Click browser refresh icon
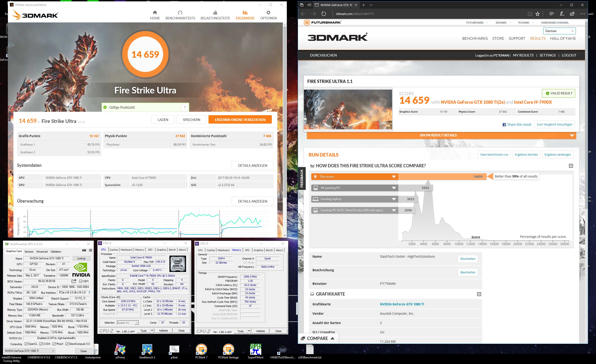 (x=324, y=14)
